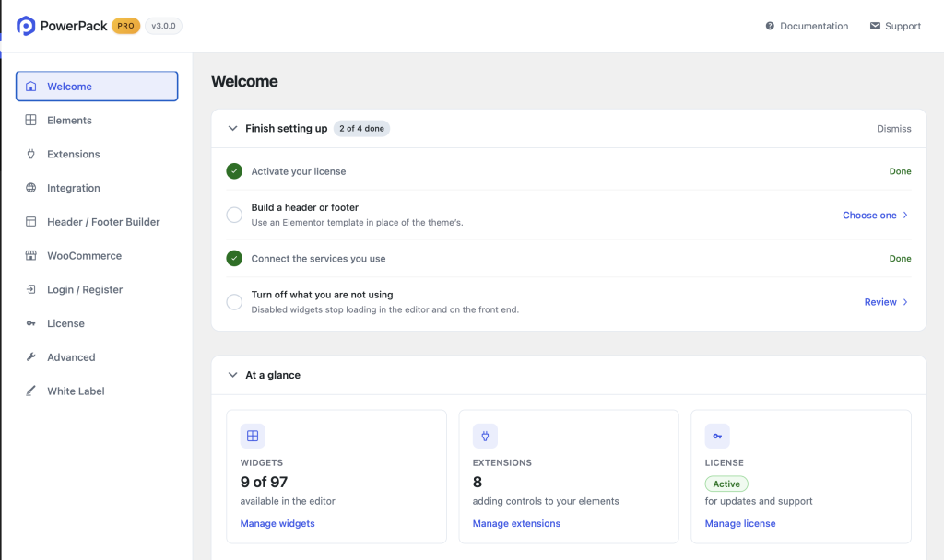This screenshot has width=944, height=560.
Task: Click the Welcome page heading
Action: [244, 81]
